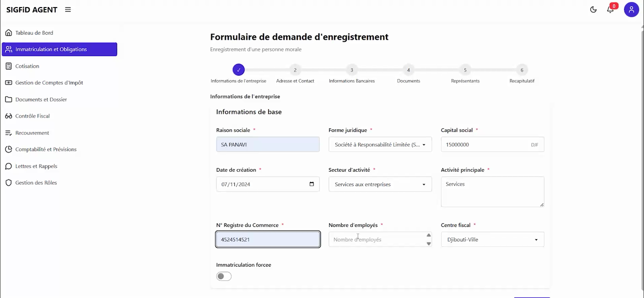Open the user profile avatar menu
This screenshot has width=644, height=298.
[631, 10]
